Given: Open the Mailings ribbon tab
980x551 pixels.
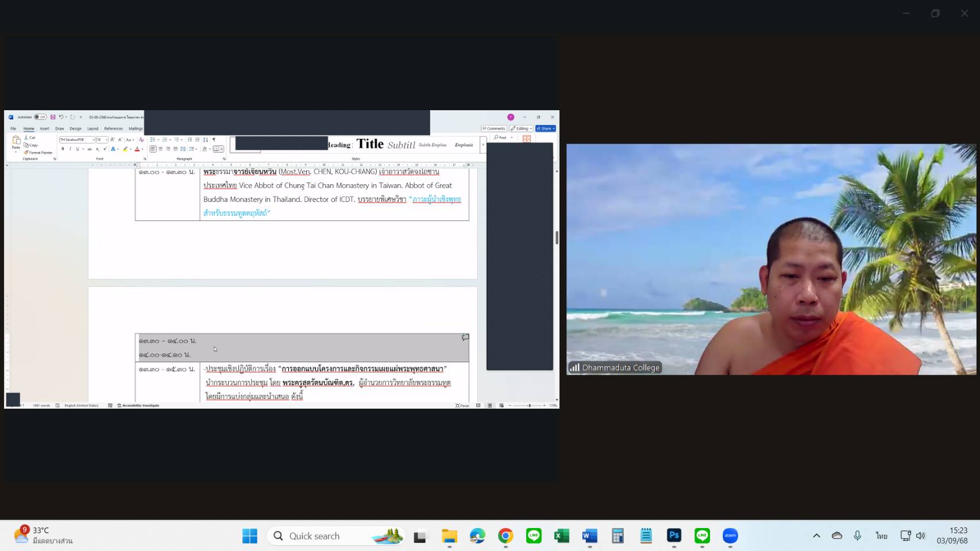Looking at the screenshot, I should [136, 129].
